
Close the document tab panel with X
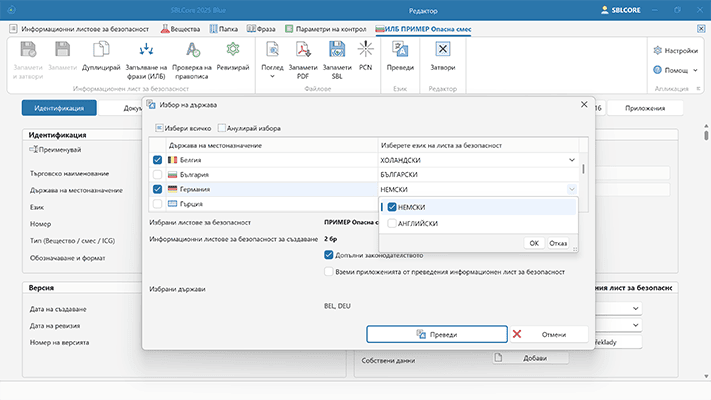pyautogui.click(x=701, y=29)
